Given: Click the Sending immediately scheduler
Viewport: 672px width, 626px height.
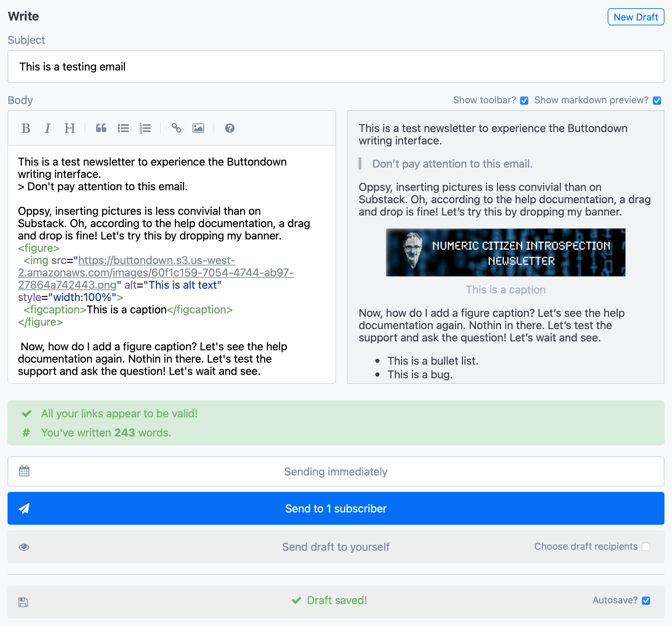Looking at the screenshot, I should click(x=336, y=471).
